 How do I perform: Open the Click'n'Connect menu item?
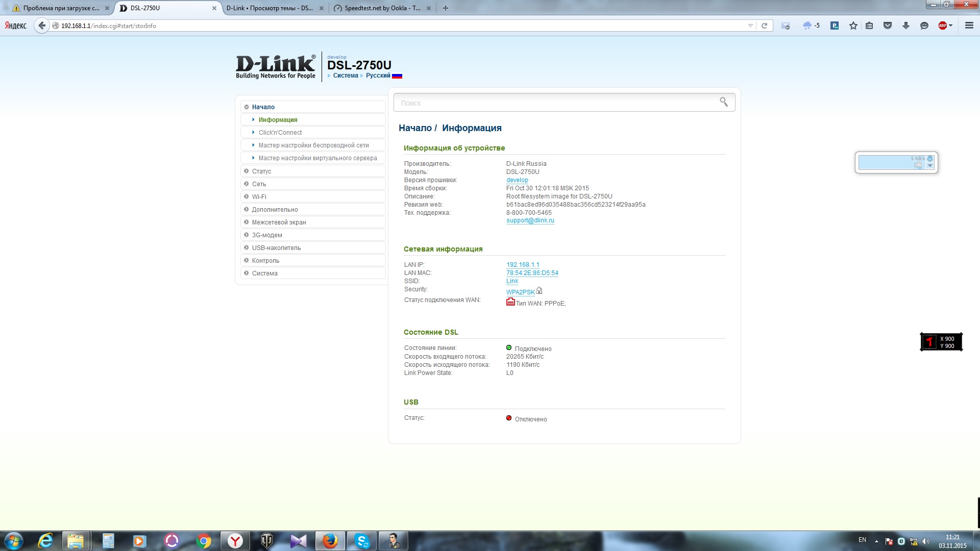click(280, 133)
